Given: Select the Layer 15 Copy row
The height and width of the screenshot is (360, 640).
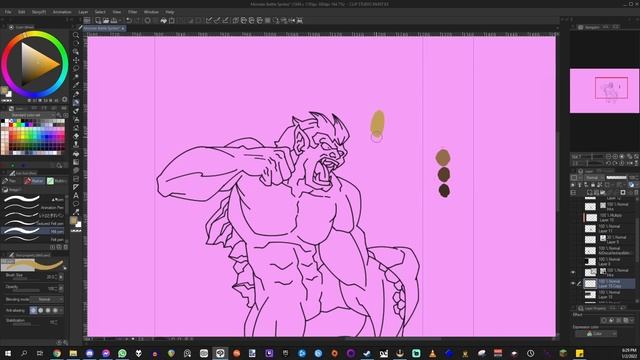Looking at the screenshot, I should coord(610,283).
